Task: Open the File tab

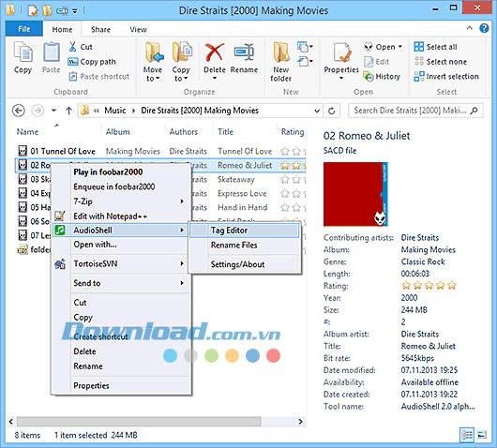Action: pos(24,29)
